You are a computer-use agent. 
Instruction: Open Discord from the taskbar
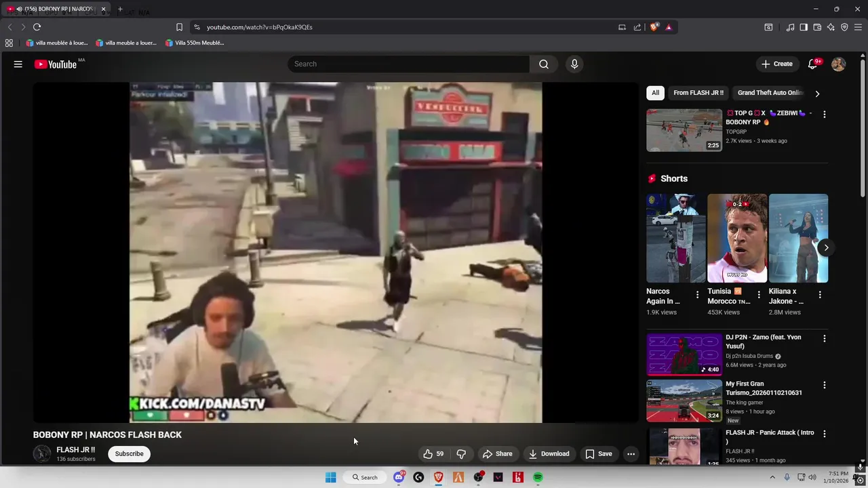(399, 478)
